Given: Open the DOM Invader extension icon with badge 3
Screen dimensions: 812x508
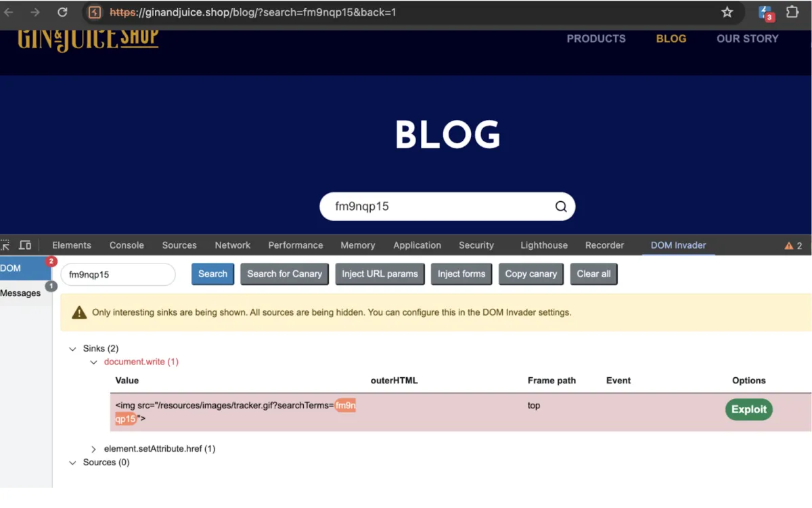Looking at the screenshot, I should [x=765, y=12].
